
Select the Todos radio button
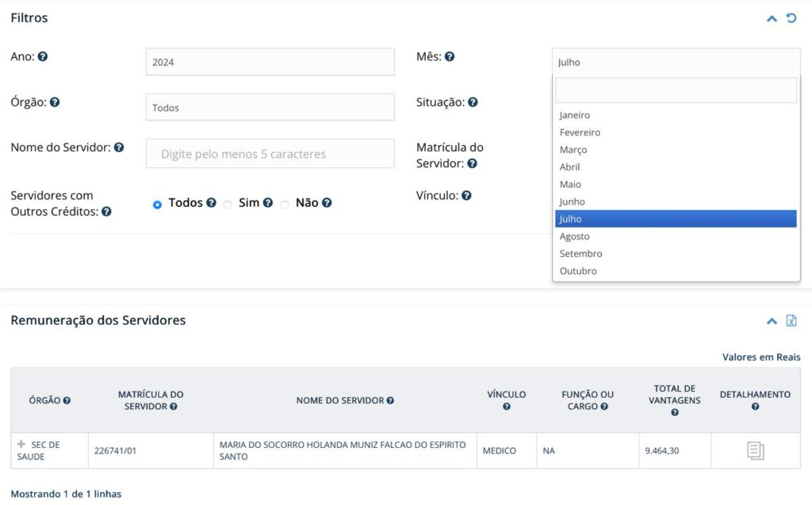tap(157, 205)
